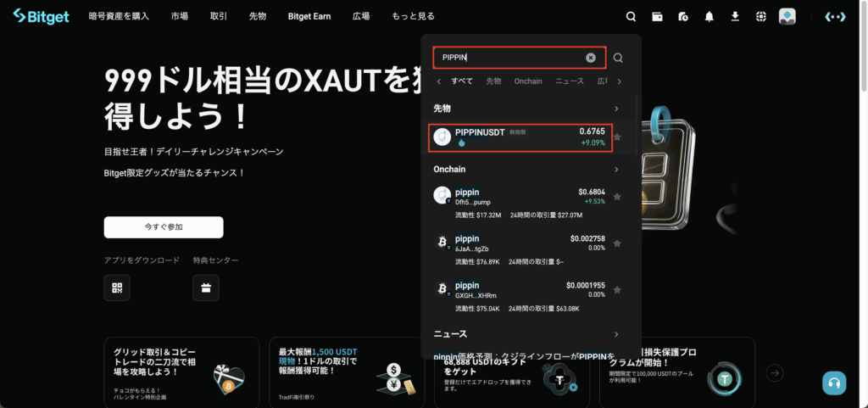Expand the 先物 section arrow
The image size is (868, 408).
[617, 109]
